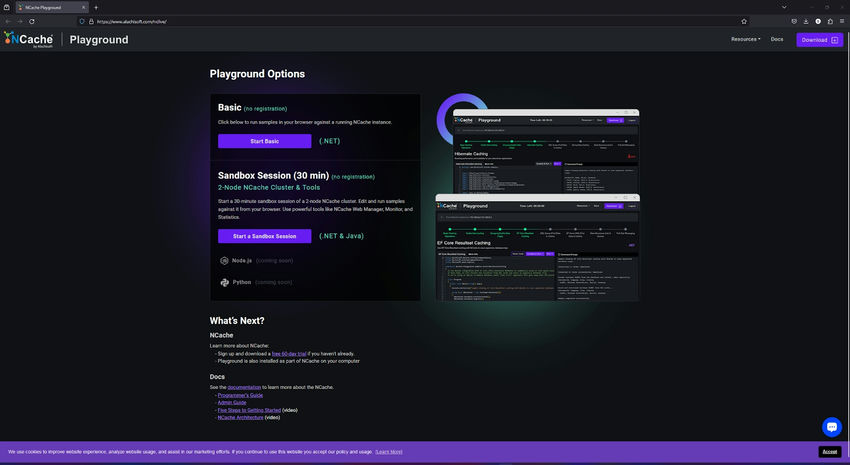Viewport: 850px width, 465px height.
Task: Open the Firefox account icon
Action: tap(818, 21)
